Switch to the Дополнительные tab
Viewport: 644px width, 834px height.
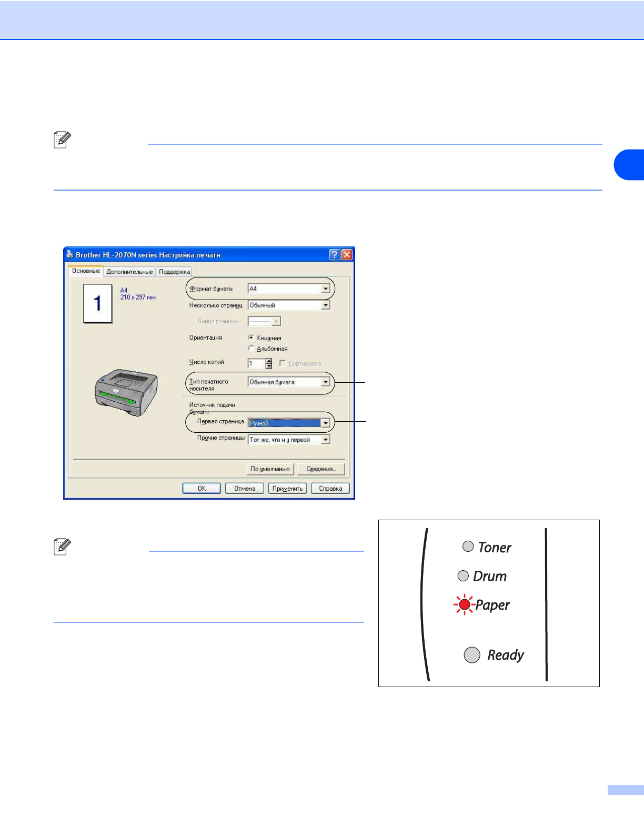tap(129, 272)
